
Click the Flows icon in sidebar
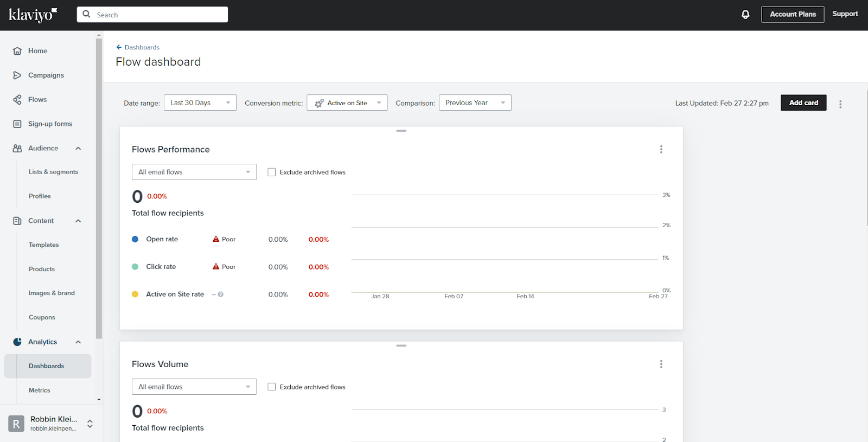pos(17,100)
